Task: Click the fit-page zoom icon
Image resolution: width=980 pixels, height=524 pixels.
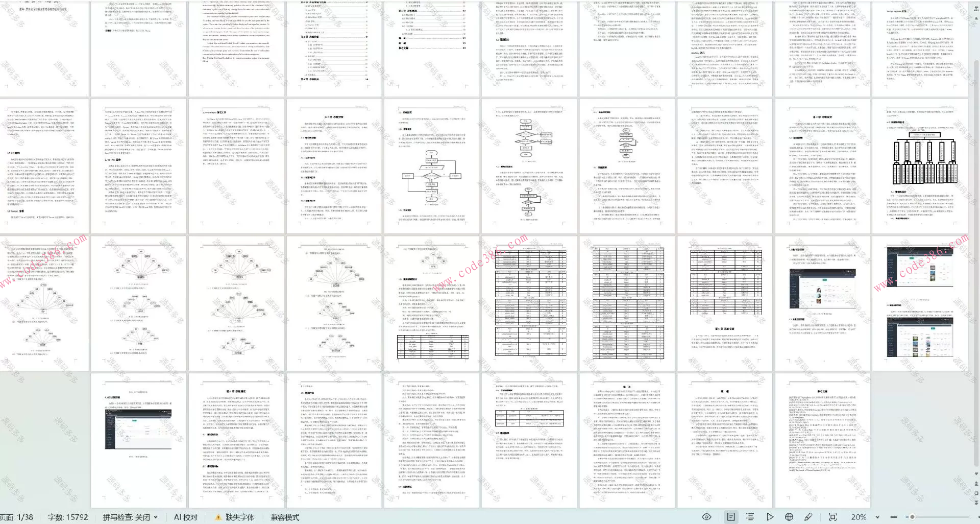Action: pos(832,517)
